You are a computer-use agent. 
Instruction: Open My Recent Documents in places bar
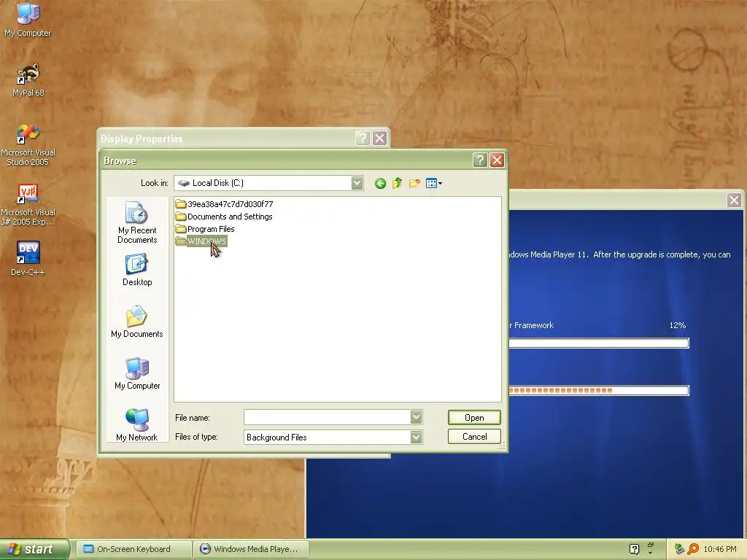click(137, 223)
